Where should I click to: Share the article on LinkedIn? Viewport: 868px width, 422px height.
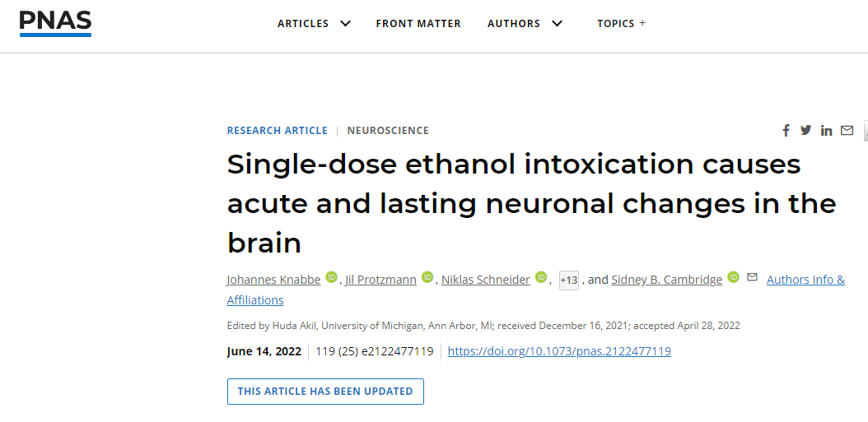[x=826, y=131]
